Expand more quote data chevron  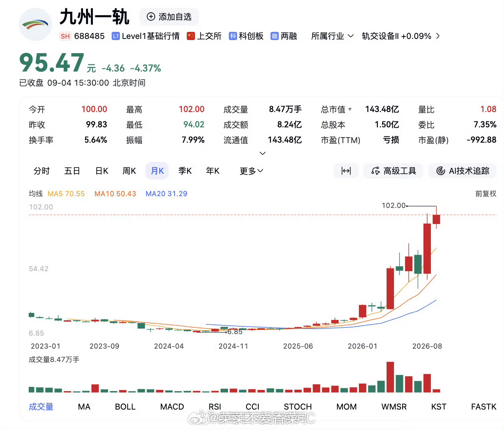[x=263, y=153]
